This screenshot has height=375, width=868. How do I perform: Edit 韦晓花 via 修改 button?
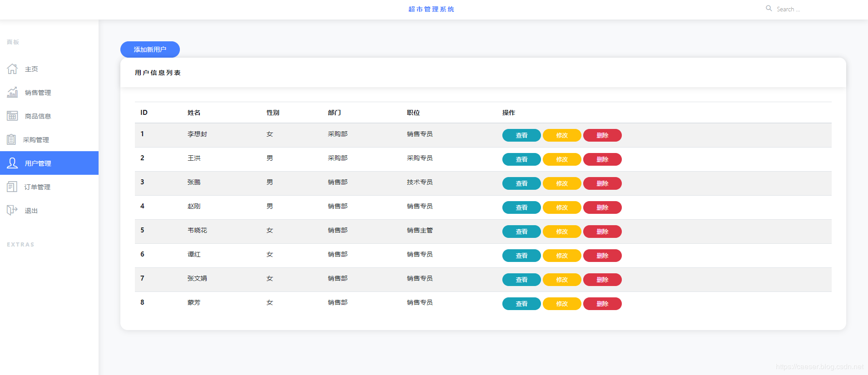(562, 232)
